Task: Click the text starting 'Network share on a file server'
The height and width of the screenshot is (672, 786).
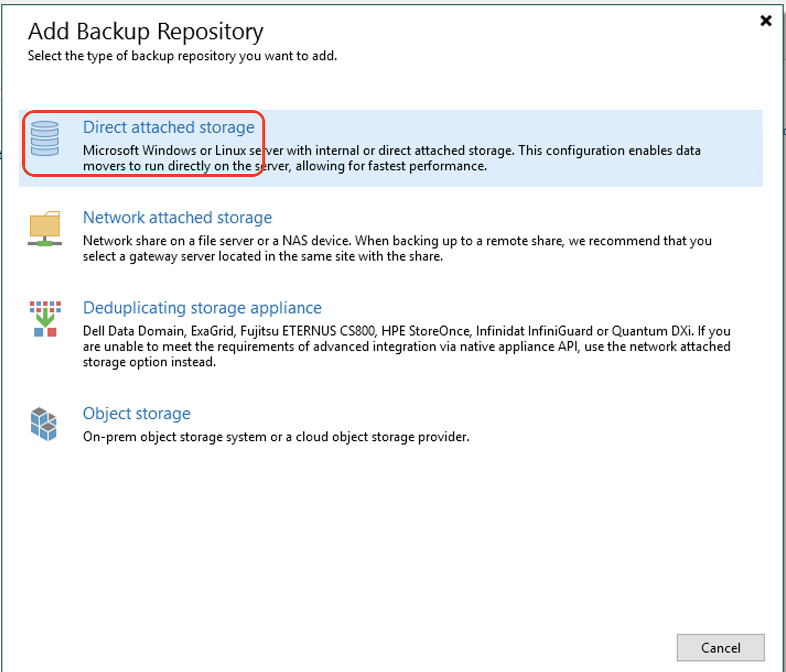Action: coord(397,248)
